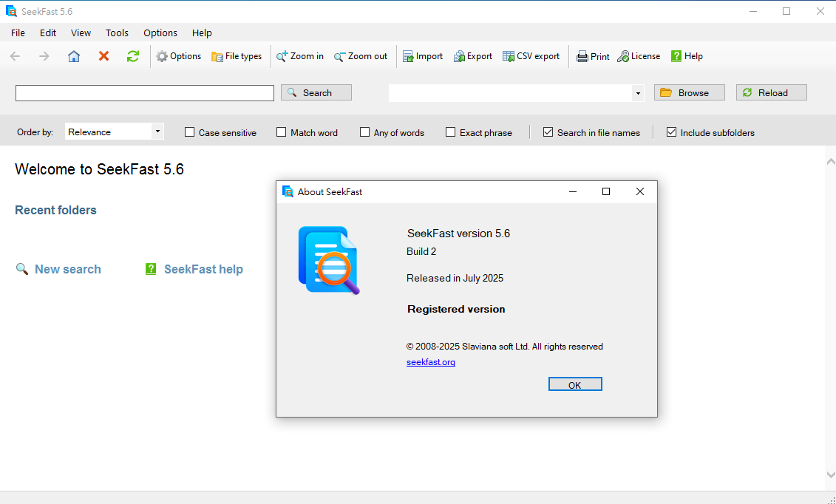
Task: Click the SeekFast help link
Action: [204, 269]
